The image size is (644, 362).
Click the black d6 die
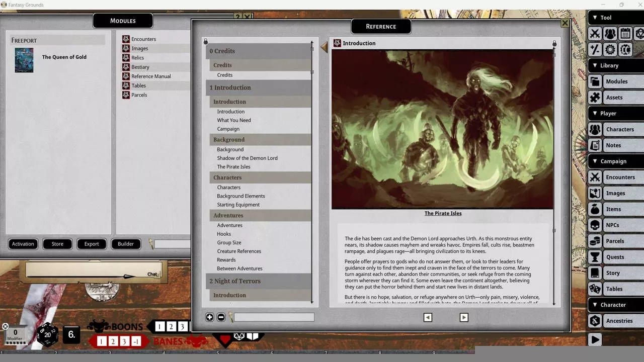pos(71,334)
